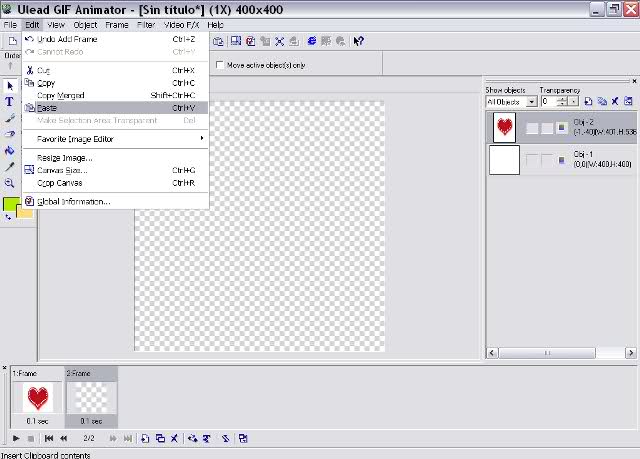Expand the Favorite Image Editor submenu

pos(116,139)
